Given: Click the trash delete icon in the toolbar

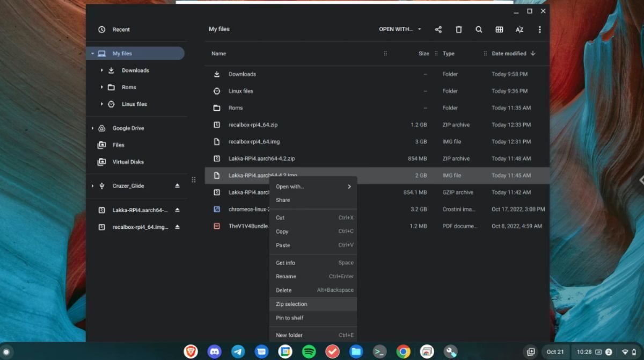Looking at the screenshot, I should (459, 30).
